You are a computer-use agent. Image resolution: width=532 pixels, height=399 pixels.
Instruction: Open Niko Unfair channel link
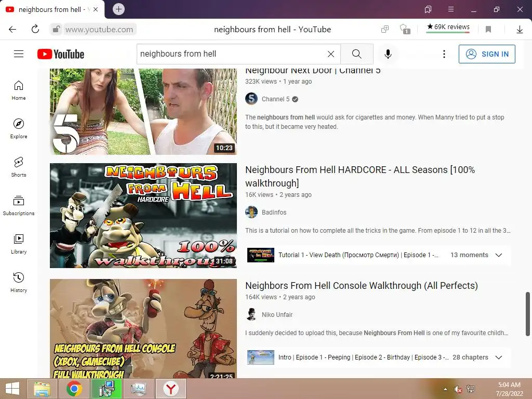click(277, 315)
